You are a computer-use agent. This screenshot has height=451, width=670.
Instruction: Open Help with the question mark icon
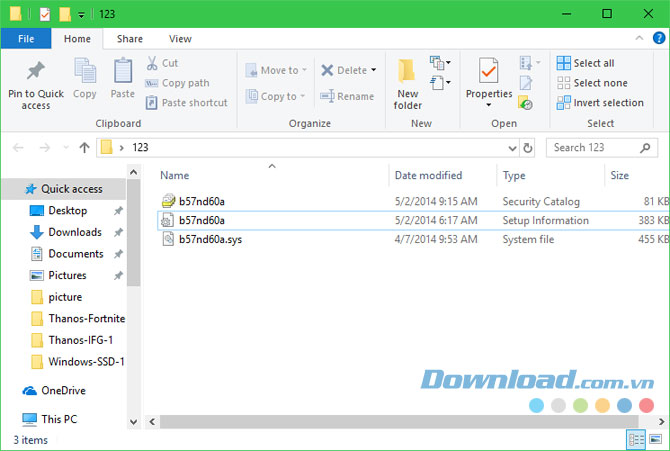[659, 38]
